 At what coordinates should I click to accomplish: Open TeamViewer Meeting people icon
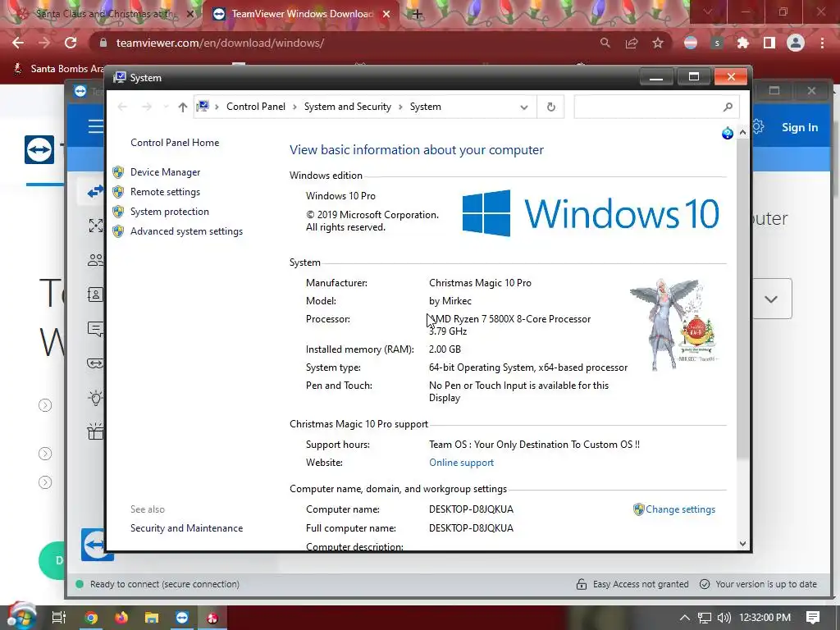point(95,260)
